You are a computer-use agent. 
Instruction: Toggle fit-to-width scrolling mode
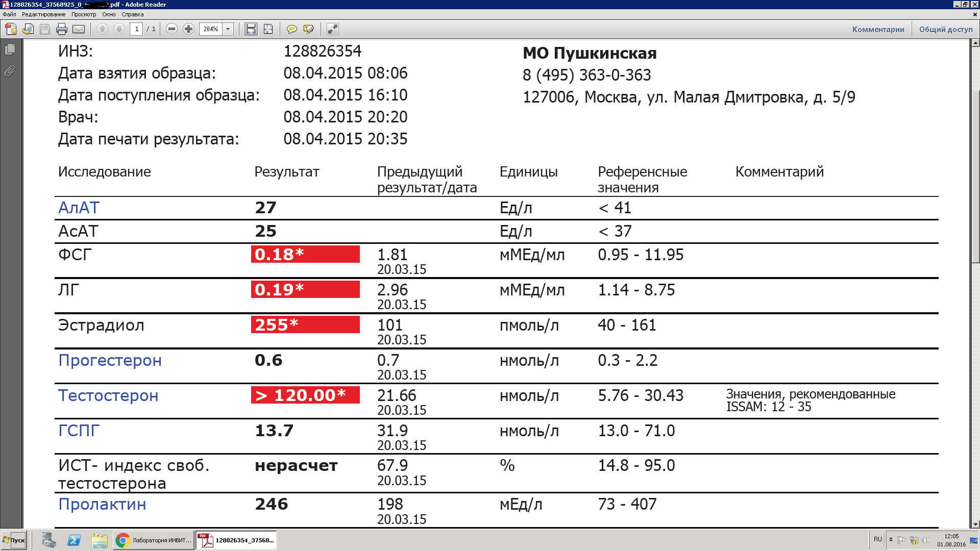pos(251,29)
